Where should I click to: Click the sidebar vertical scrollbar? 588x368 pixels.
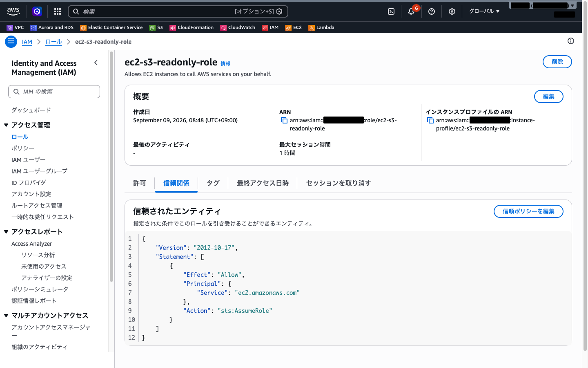point(111,167)
